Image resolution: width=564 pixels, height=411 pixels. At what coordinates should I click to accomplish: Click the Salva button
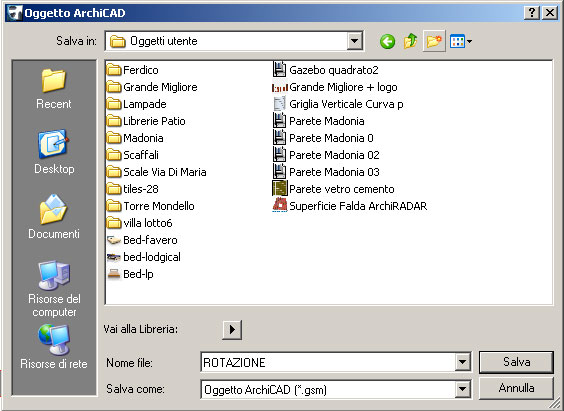click(x=516, y=362)
